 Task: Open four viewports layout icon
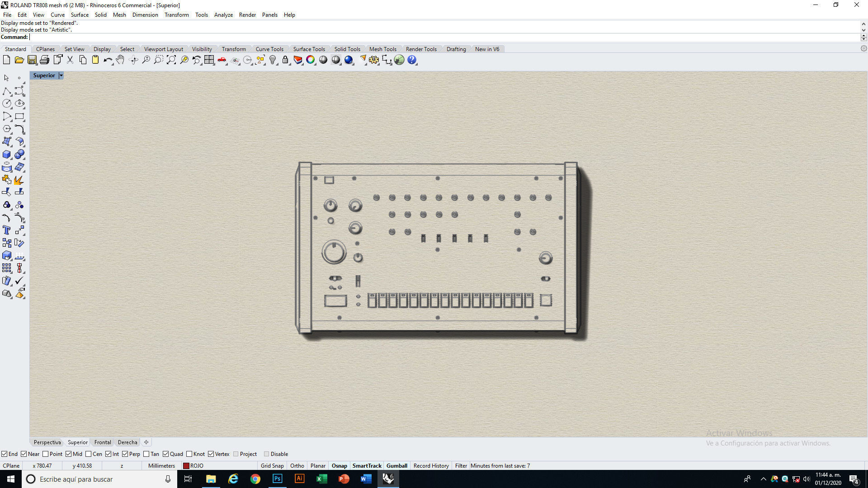point(209,60)
